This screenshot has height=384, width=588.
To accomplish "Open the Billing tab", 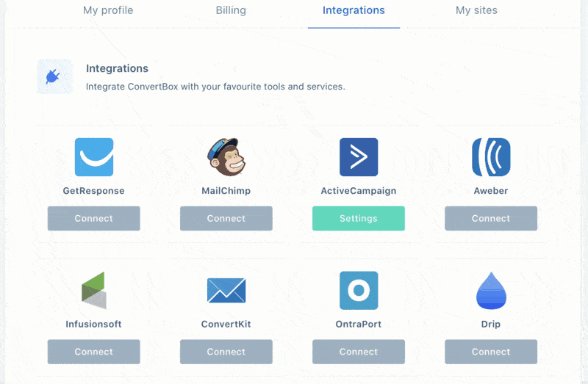I will tap(231, 10).
